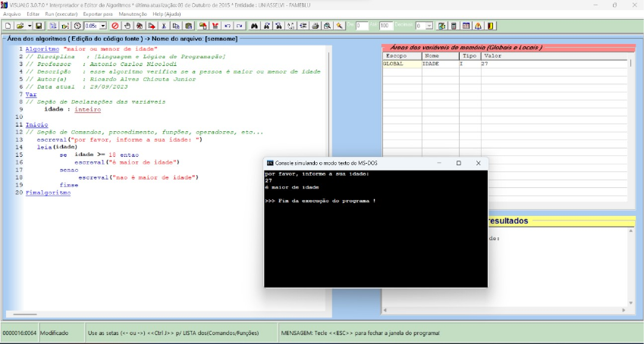Click the Print icon in toolbar
This screenshot has height=344, width=644.
tap(315, 26)
